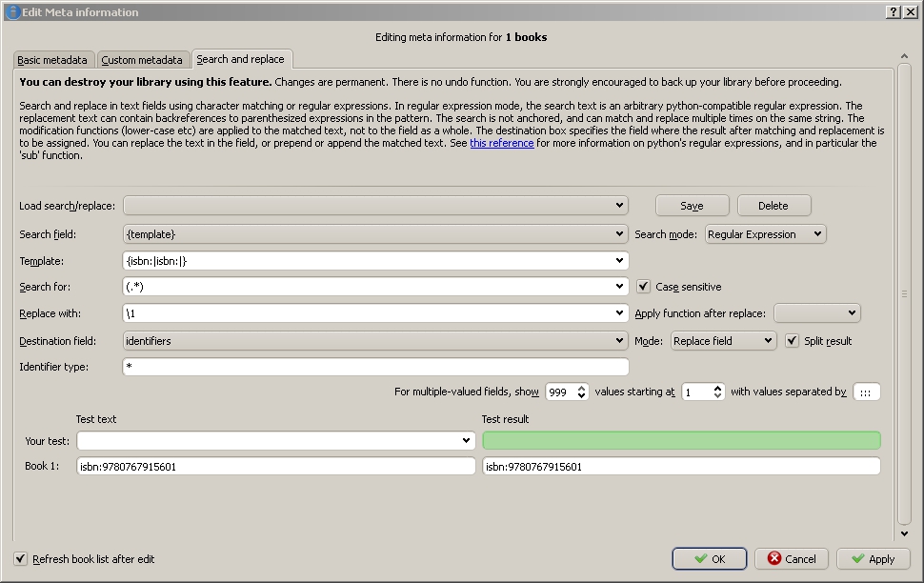Click the scroll up arrow of the panel
Viewport: 924px width, 583px height.
pos(904,56)
